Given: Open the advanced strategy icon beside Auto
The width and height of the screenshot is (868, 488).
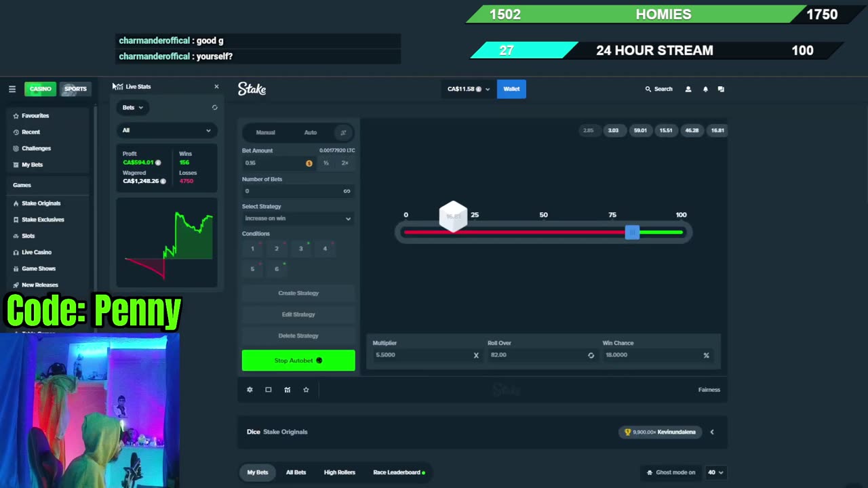Looking at the screenshot, I should (x=343, y=132).
